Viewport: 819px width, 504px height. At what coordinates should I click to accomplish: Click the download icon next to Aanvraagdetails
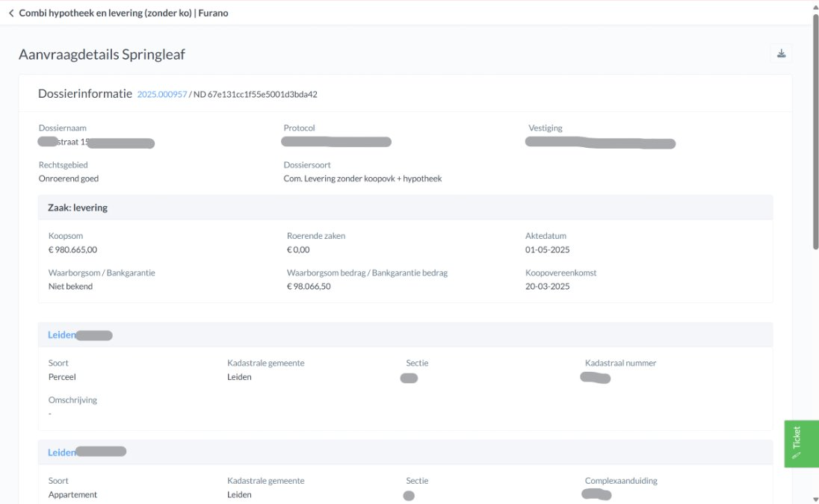point(781,53)
